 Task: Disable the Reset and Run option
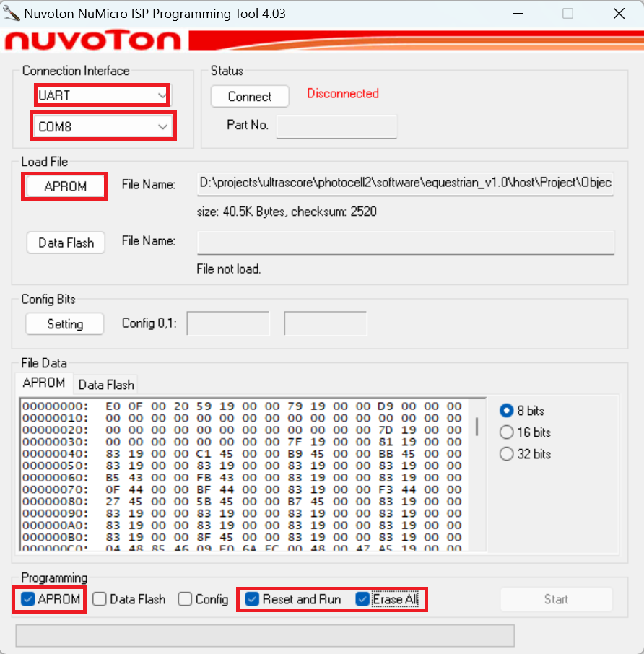tap(253, 599)
